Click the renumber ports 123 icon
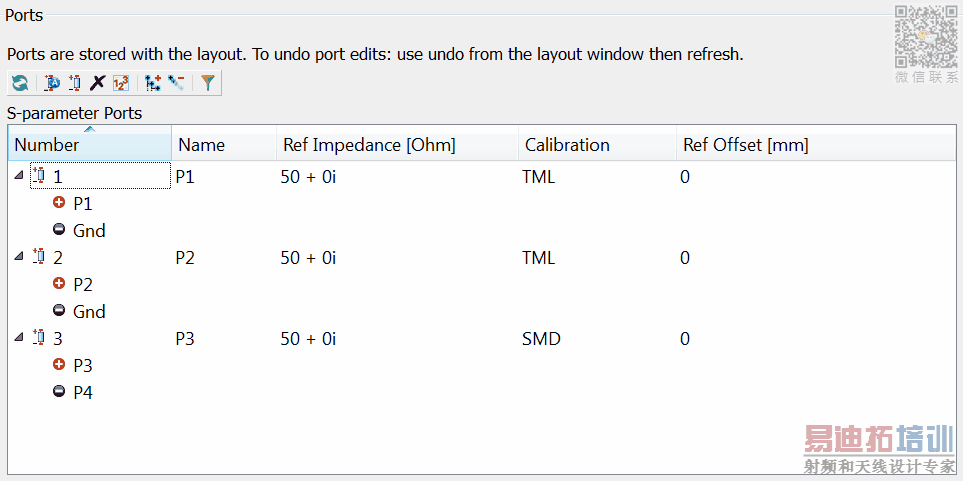 tap(121, 84)
